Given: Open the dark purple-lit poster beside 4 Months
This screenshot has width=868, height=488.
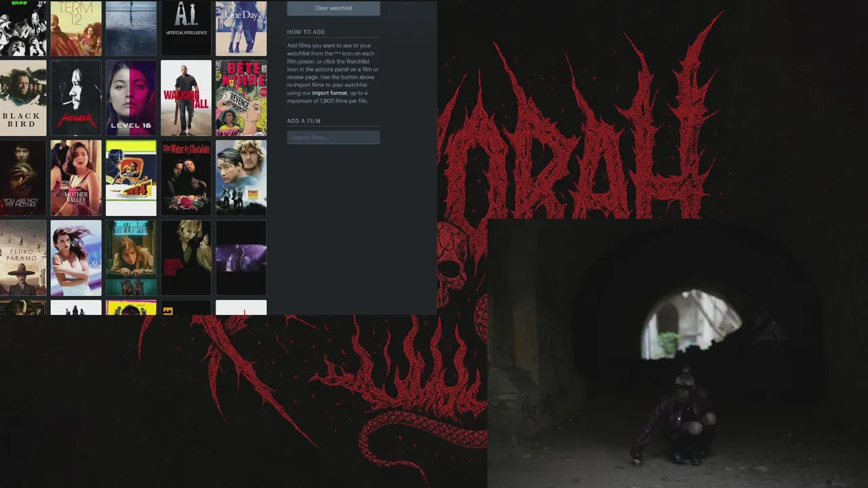Looking at the screenshot, I should [x=241, y=258].
